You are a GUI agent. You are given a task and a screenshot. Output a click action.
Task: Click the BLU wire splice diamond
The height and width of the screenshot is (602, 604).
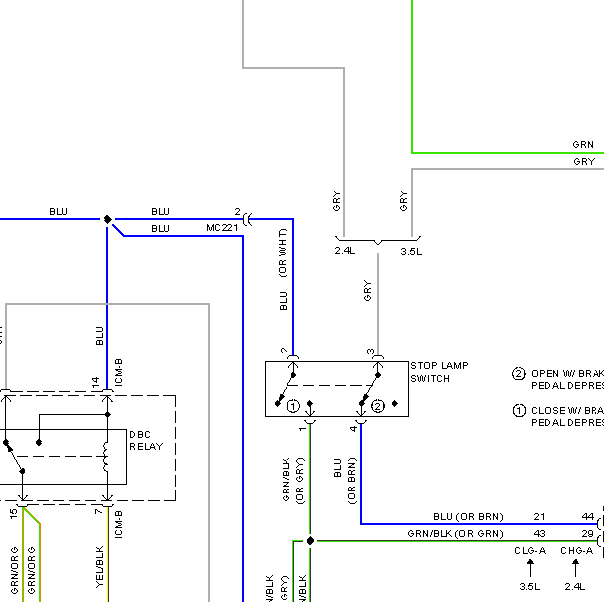(107, 219)
